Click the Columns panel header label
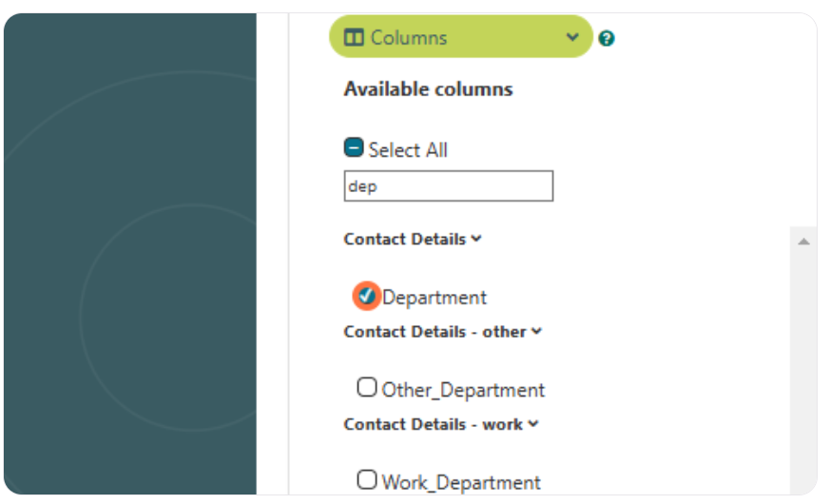830x504 pixels. pyautogui.click(x=409, y=38)
